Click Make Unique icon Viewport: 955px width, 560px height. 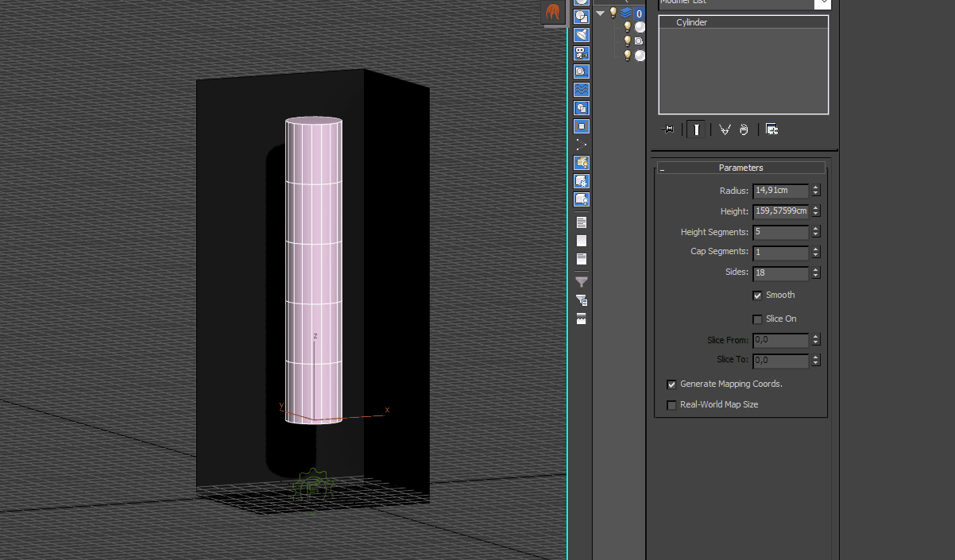point(725,129)
